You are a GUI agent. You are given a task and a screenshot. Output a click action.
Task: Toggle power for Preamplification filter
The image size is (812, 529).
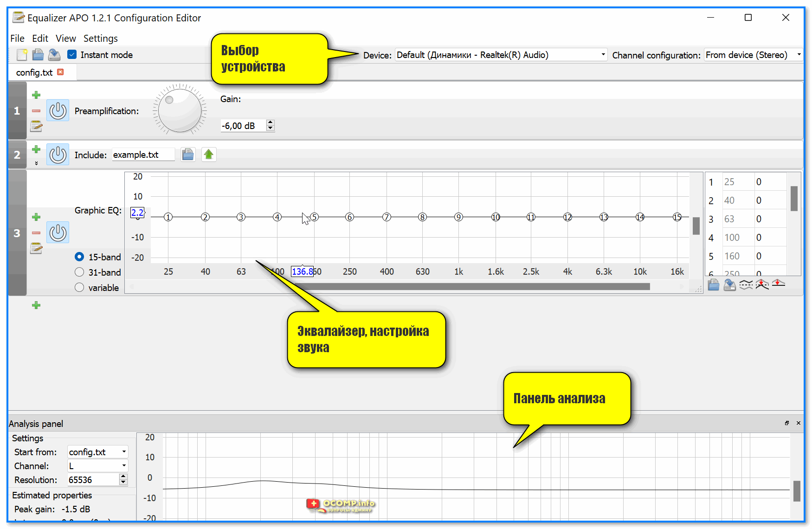tap(58, 110)
